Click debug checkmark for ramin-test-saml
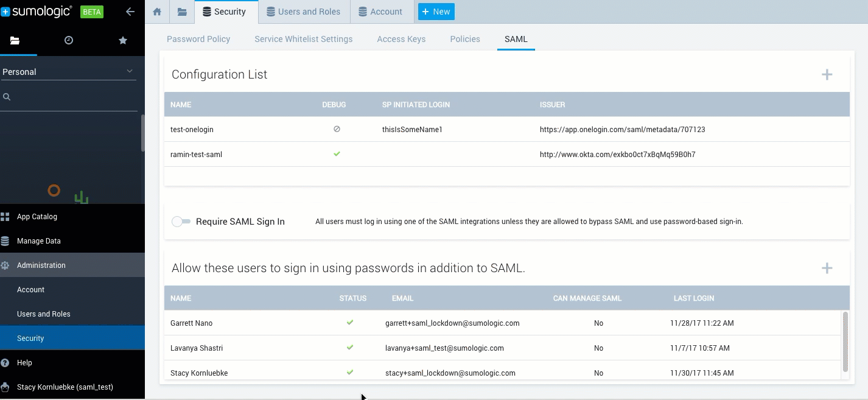 coord(337,154)
